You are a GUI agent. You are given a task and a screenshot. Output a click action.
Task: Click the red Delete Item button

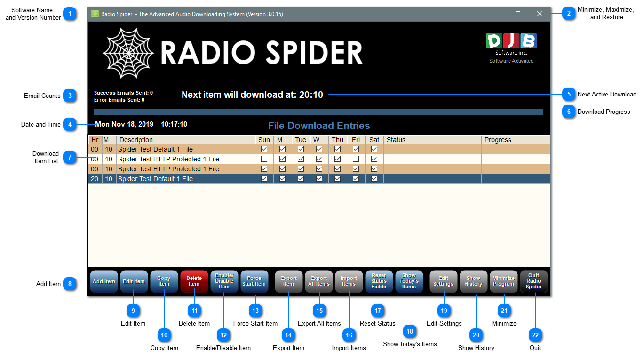click(194, 282)
